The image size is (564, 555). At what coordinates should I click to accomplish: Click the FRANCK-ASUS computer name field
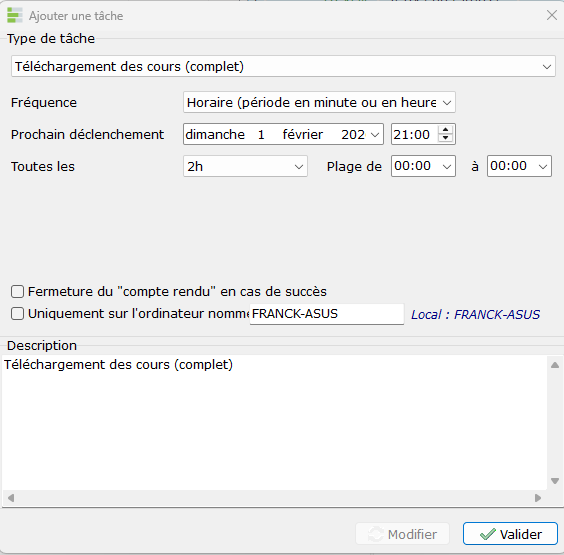[327, 314]
